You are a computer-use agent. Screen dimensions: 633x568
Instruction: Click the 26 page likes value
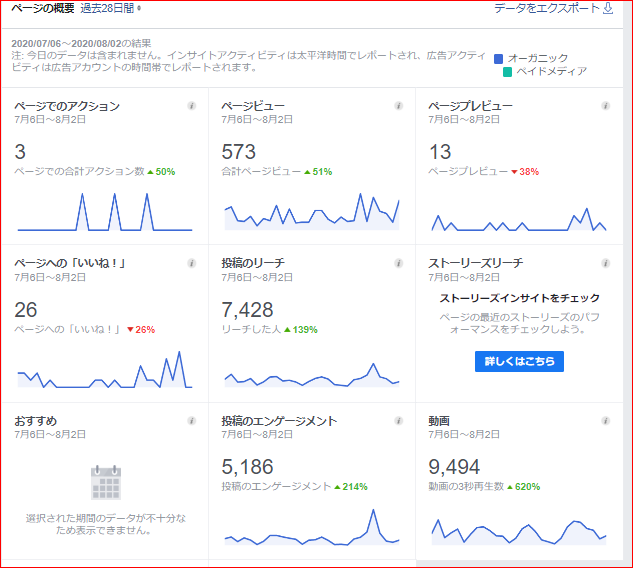tap(25, 310)
